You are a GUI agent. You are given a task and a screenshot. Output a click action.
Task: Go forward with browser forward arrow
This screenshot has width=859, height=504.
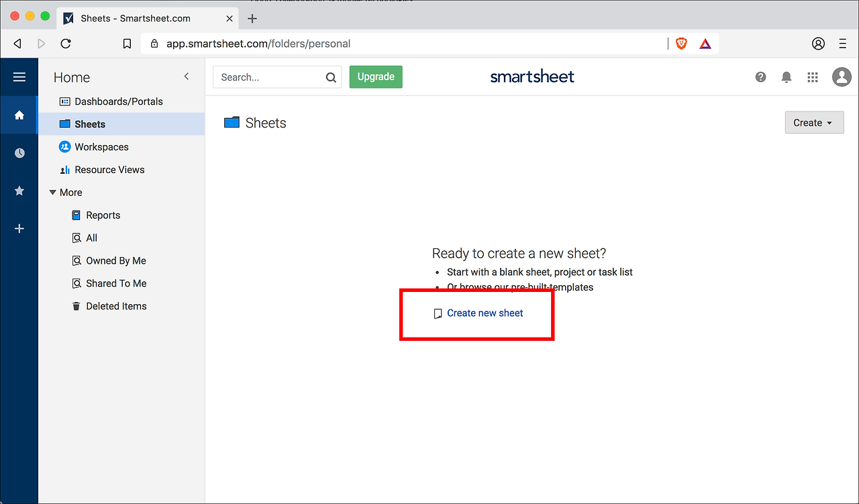pyautogui.click(x=42, y=44)
